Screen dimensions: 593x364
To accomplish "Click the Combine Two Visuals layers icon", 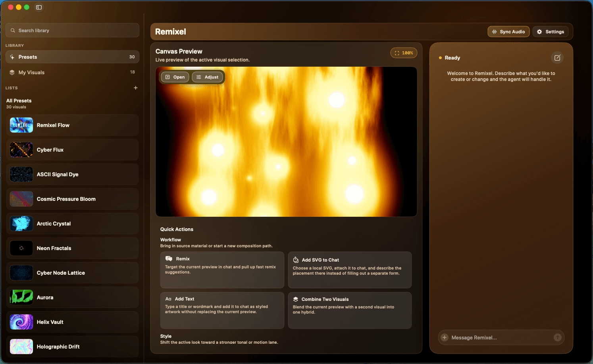I will click(x=296, y=299).
